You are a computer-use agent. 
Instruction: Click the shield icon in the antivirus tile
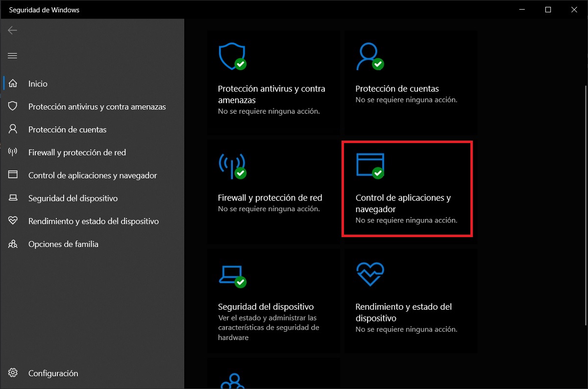pyautogui.click(x=231, y=56)
